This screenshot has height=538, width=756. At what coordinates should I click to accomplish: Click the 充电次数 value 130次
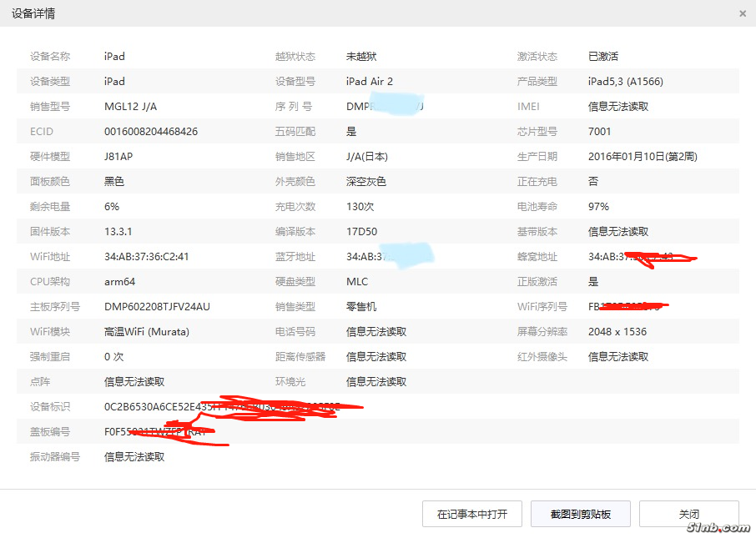coord(360,207)
